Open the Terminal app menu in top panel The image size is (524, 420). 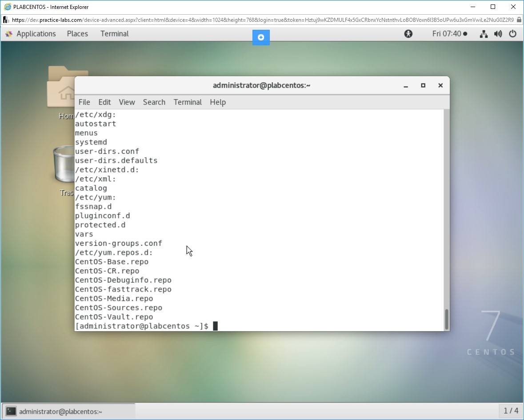coord(114,34)
